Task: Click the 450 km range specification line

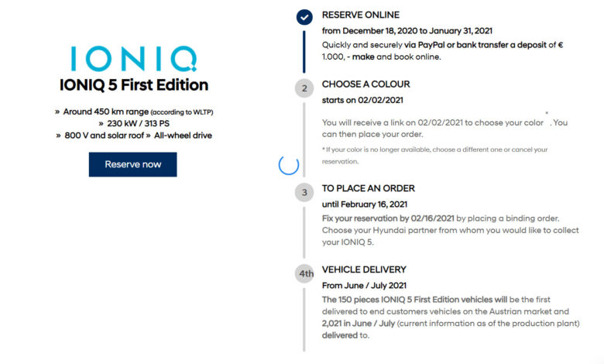Action: (x=133, y=112)
